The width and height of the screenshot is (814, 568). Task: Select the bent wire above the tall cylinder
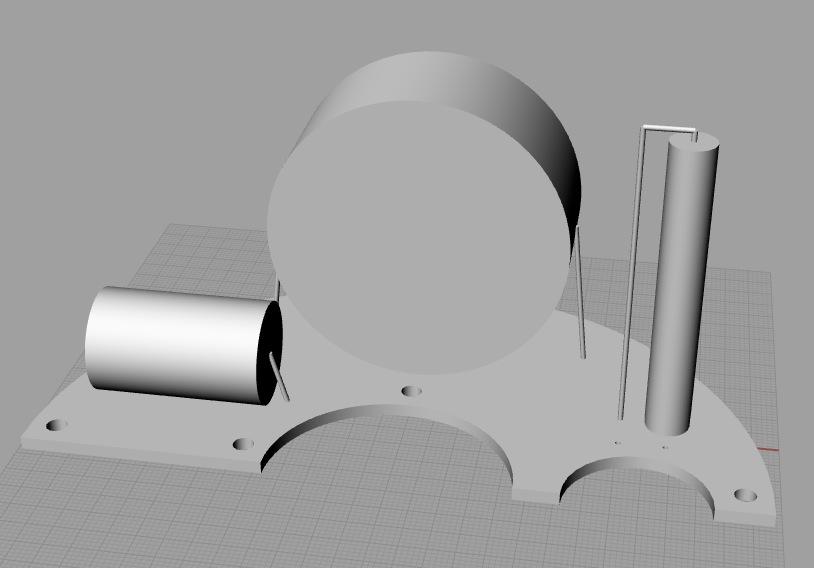(x=668, y=128)
